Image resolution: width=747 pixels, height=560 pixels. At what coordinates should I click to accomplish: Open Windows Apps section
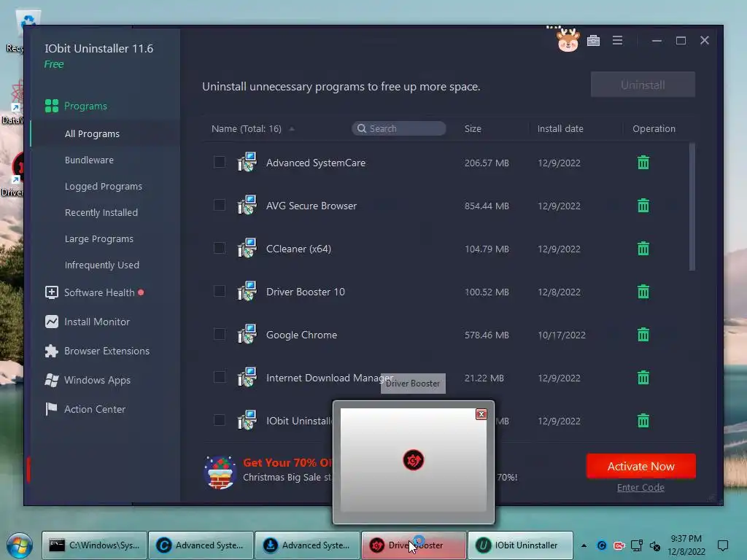click(88, 380)
